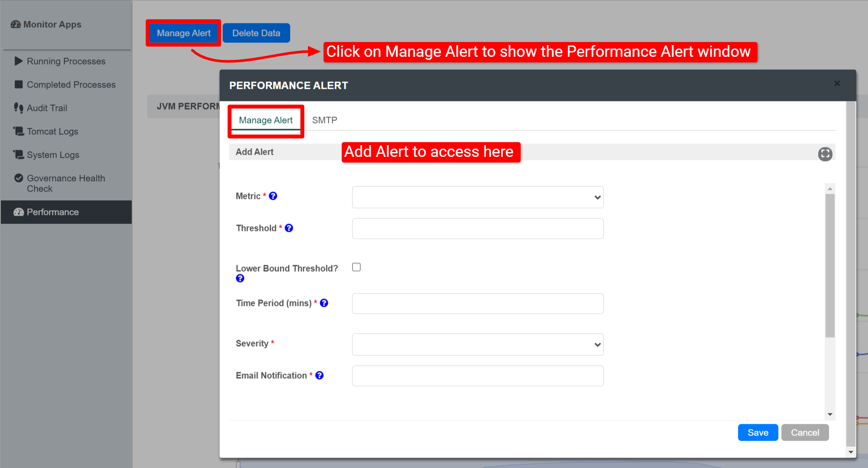The image size is (868, 468).
Task: Open the Severity dropdown
Action: (477, 344)
